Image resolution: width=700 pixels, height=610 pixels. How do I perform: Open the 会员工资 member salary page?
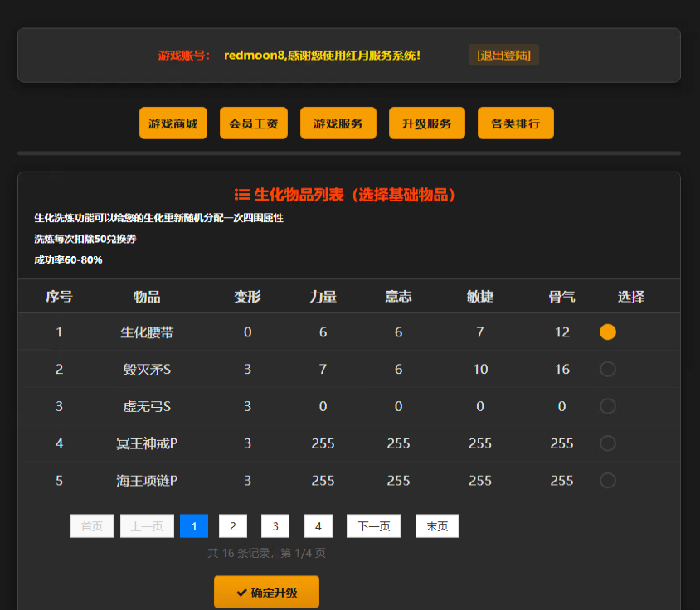253,123
